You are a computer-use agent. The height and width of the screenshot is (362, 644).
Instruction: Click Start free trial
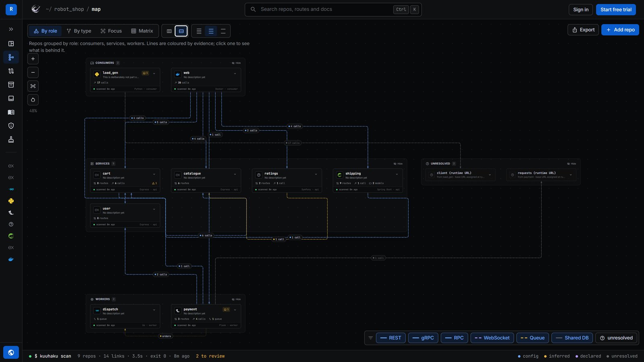pyautogui.click(x=616, y=10)
